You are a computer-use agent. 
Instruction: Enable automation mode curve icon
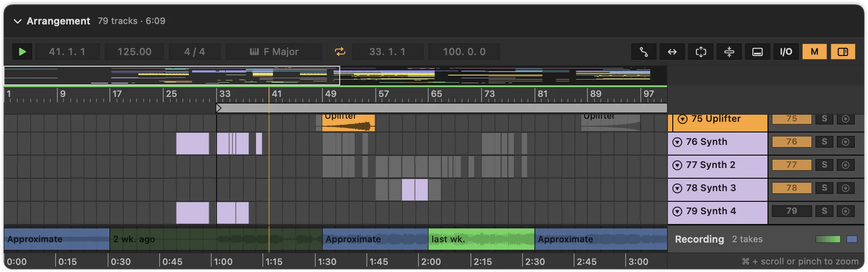pyautogui.click(x=643, y=52)
